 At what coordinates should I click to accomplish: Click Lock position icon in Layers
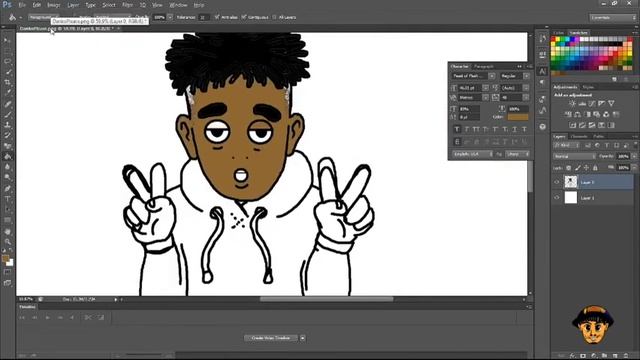pyautogui.click(x=586, y=168)
